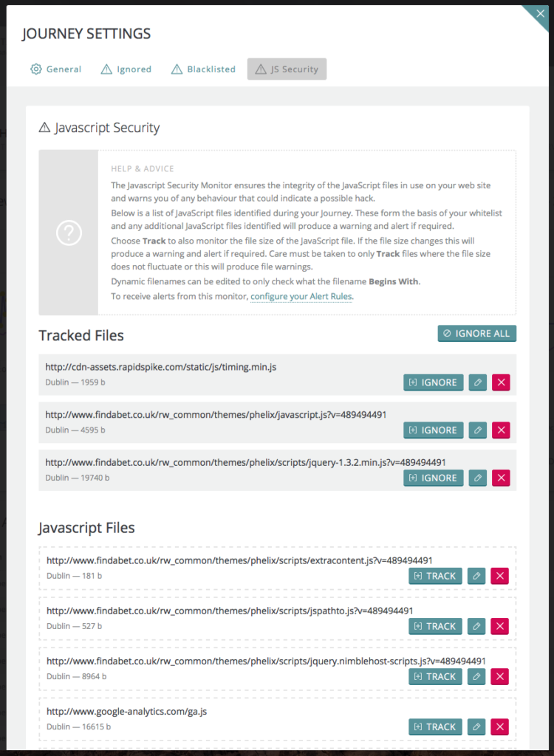Viewport: 554px width, 756px height.
Task: Edit the timing.min.js tracked file filename
Action: tap(477, 382)
